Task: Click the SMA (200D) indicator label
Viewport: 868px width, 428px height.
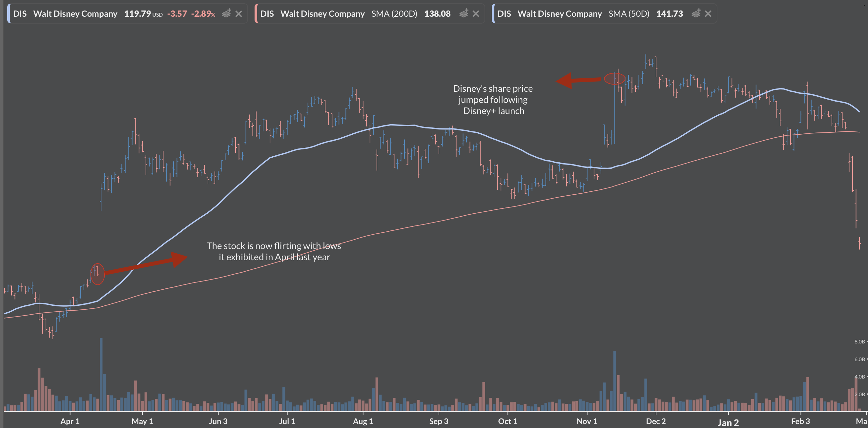Action: click(394, 14)
